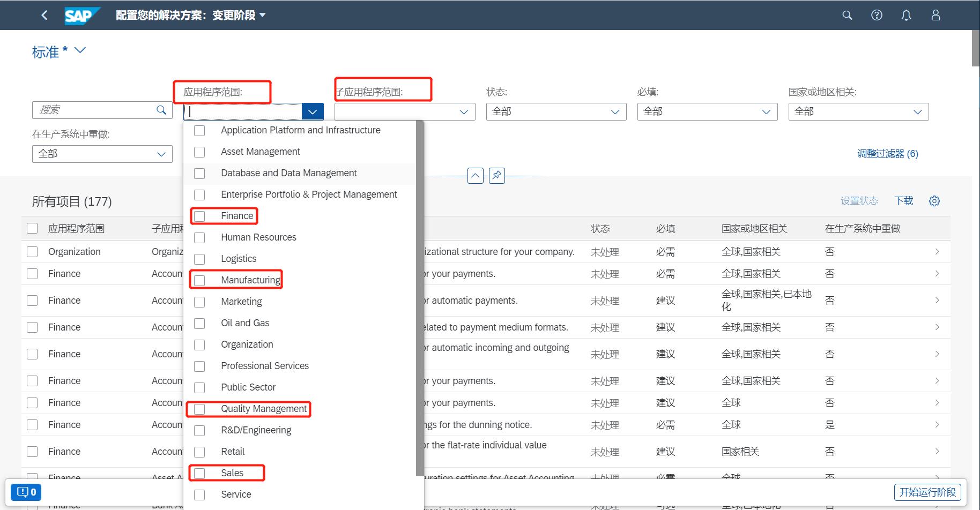Click the 调整过滤器 (6) link
Image resolution: width=980 pixels, height=510 pixels.
[887, 153]
